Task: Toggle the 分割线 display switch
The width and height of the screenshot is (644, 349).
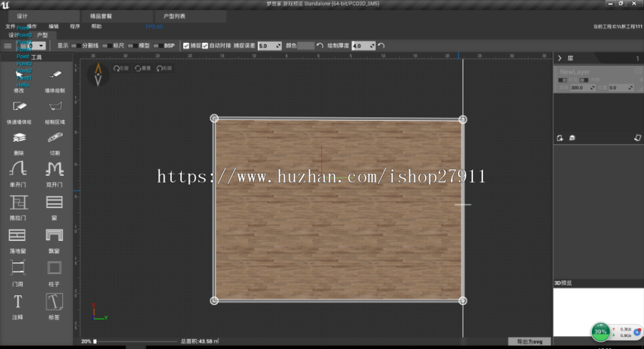Action: click(76, 46)
